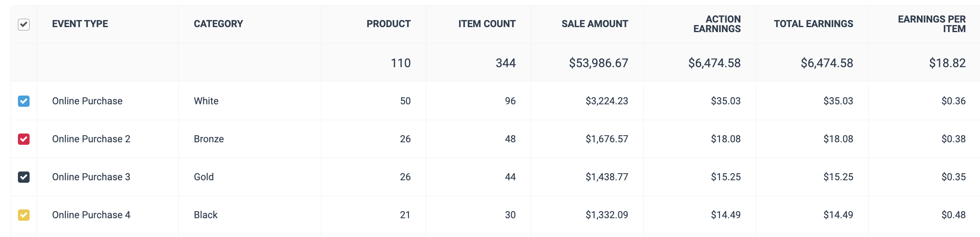Sort by Total Earnings column header
The image size is (980, 237).
[813, 24]
